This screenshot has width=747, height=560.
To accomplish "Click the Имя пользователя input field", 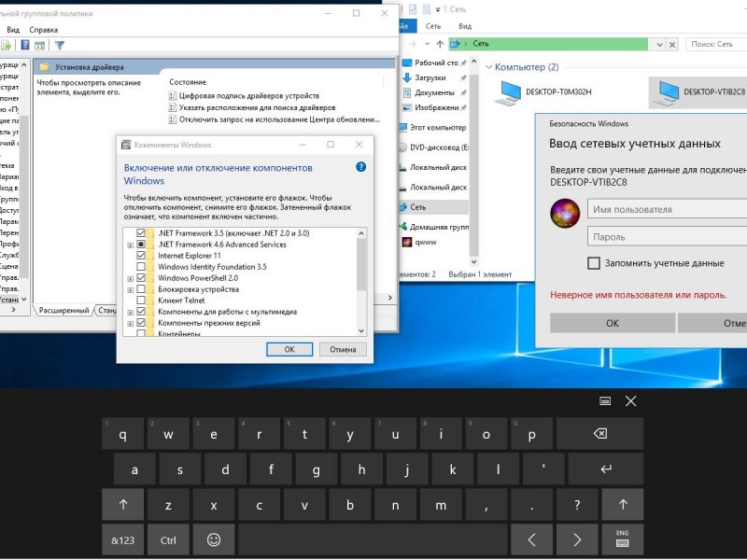I will point(668,209).
